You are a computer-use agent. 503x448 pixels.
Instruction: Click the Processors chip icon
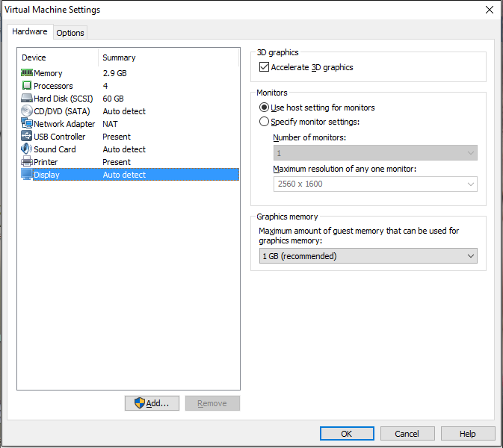[27, 86]
